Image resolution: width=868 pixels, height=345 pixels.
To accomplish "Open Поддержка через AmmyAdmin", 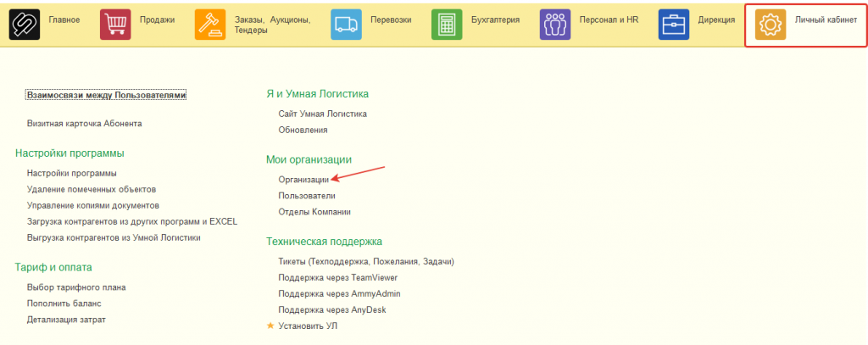I will coord(339,293).
